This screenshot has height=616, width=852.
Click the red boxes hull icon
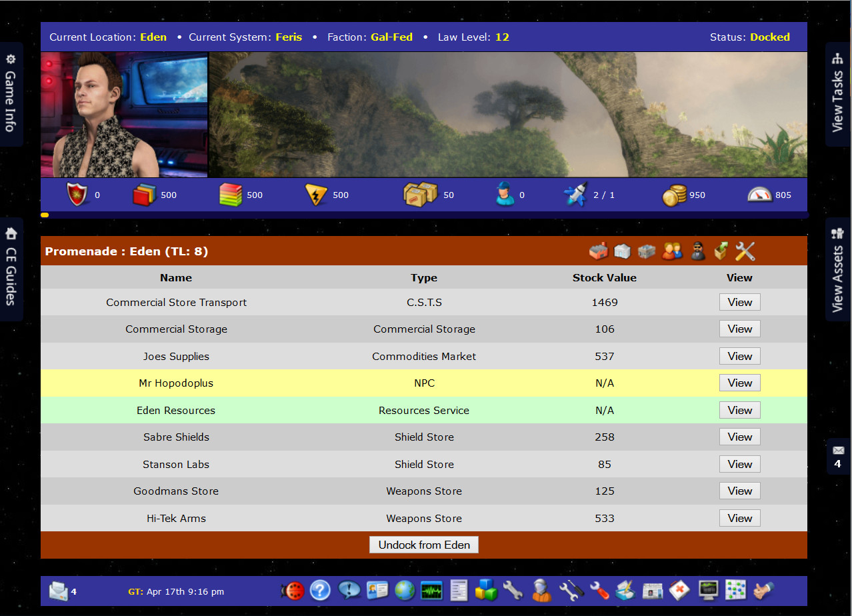tap(143, 195)
